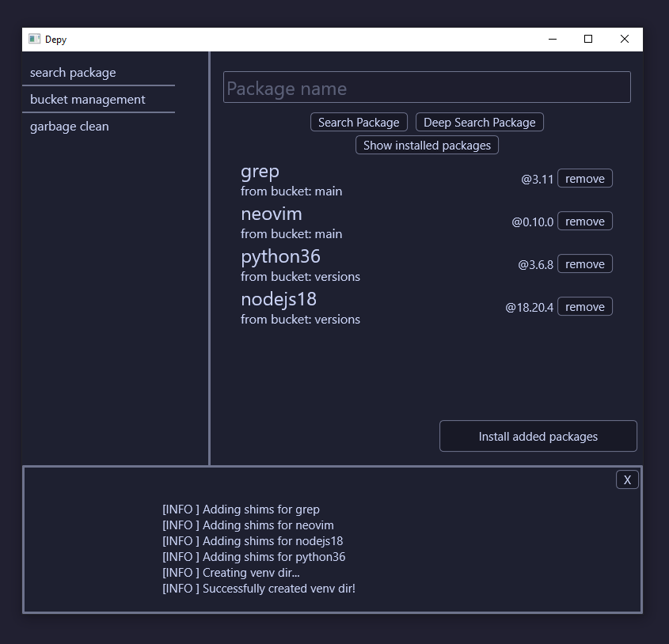Minimize the Depy window

click(553, 40)
